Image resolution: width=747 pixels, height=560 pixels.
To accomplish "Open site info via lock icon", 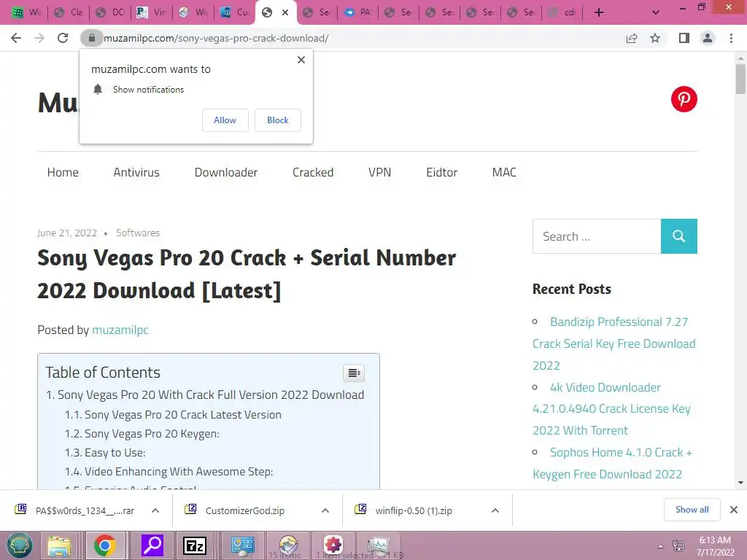I will (x=92, y=38).
